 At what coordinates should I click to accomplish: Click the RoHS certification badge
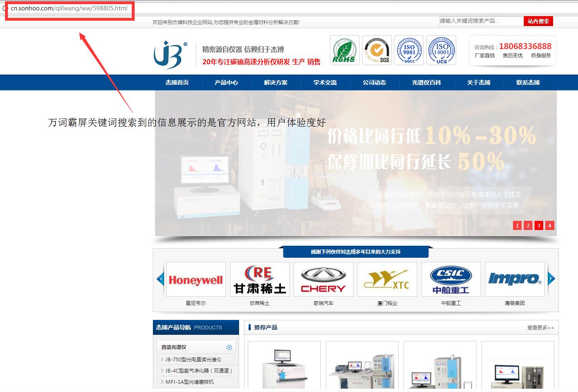click(344, 50)
